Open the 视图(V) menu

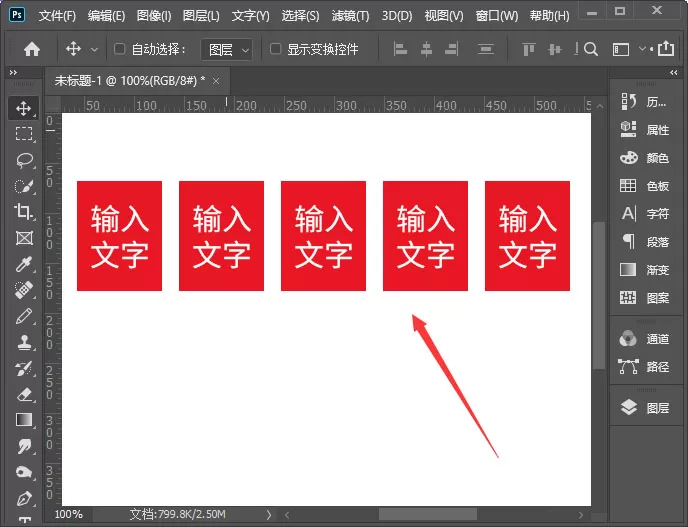(x=444, y=16)
